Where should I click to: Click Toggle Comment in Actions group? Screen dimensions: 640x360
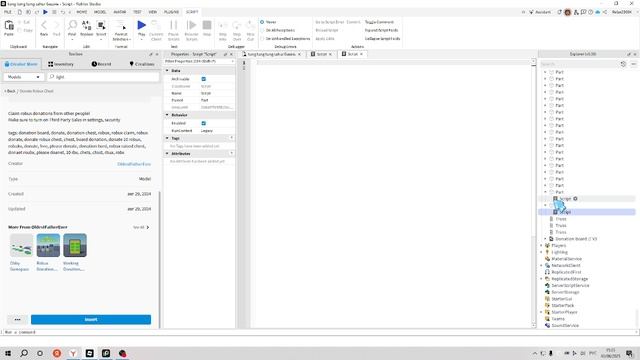(x=379, y=22)
